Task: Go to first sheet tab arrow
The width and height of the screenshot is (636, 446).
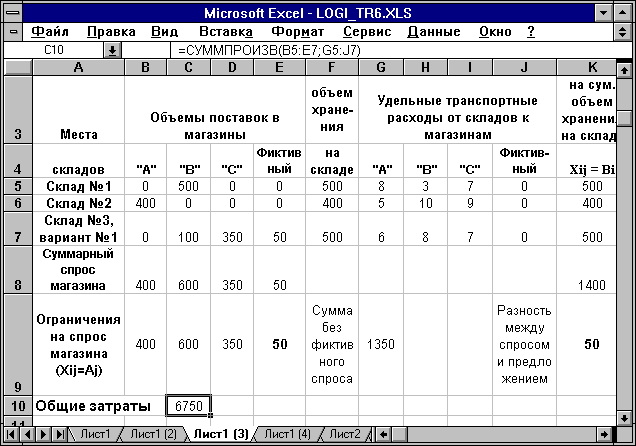Action: click(x=11, y=435)
